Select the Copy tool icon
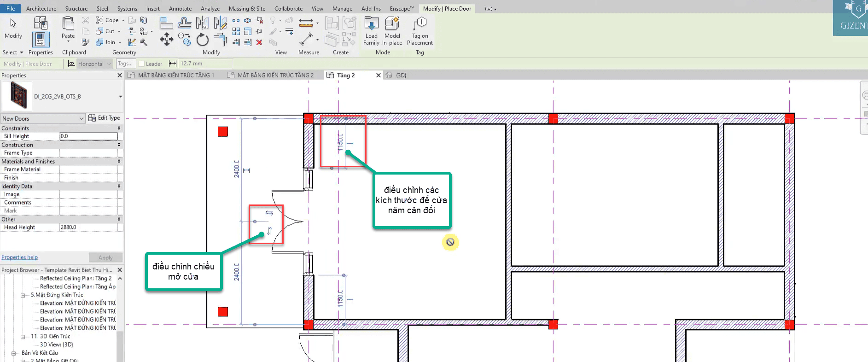868x362 pixels. (x=185, y=40)
